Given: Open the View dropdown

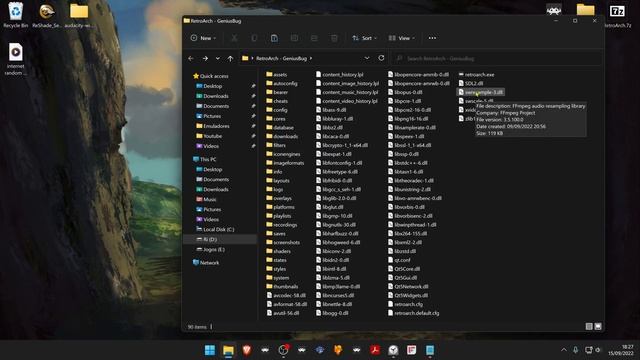Looking at the screenshot, I should point(401,38).
